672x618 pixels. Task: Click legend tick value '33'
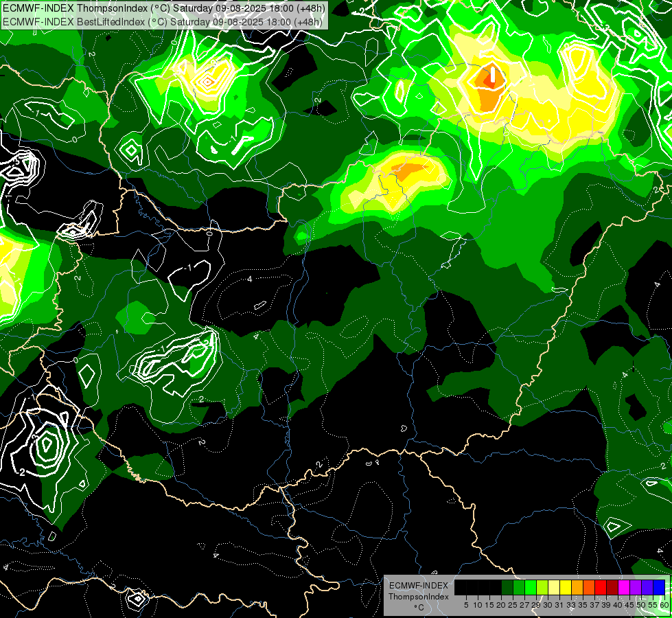click(x=571, y=605)
